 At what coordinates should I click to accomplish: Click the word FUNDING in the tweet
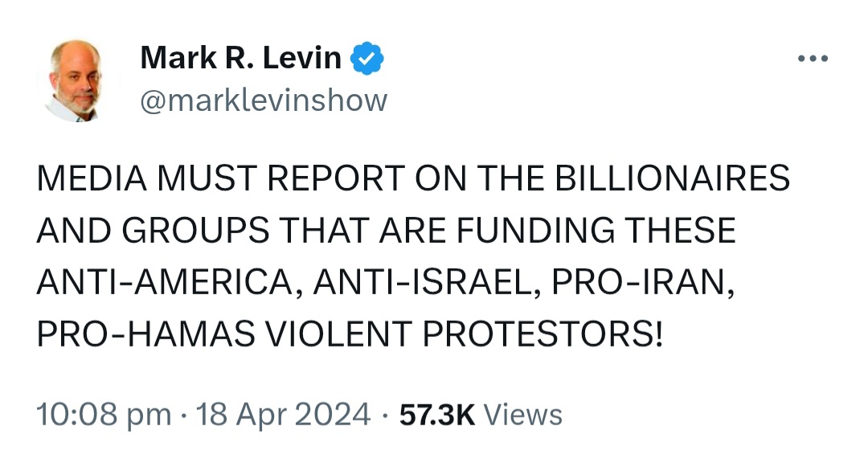click(x=535, y=231)
